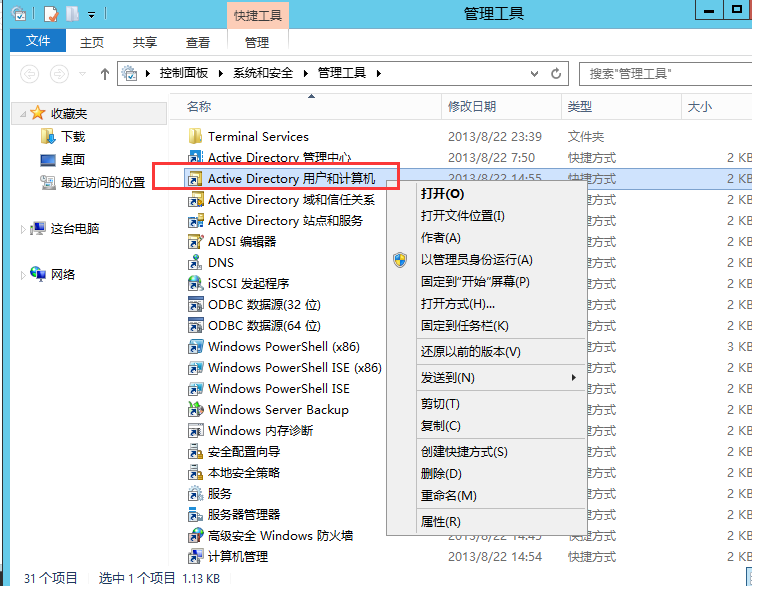Click the back navigation arrow

[x=30, y=74]
